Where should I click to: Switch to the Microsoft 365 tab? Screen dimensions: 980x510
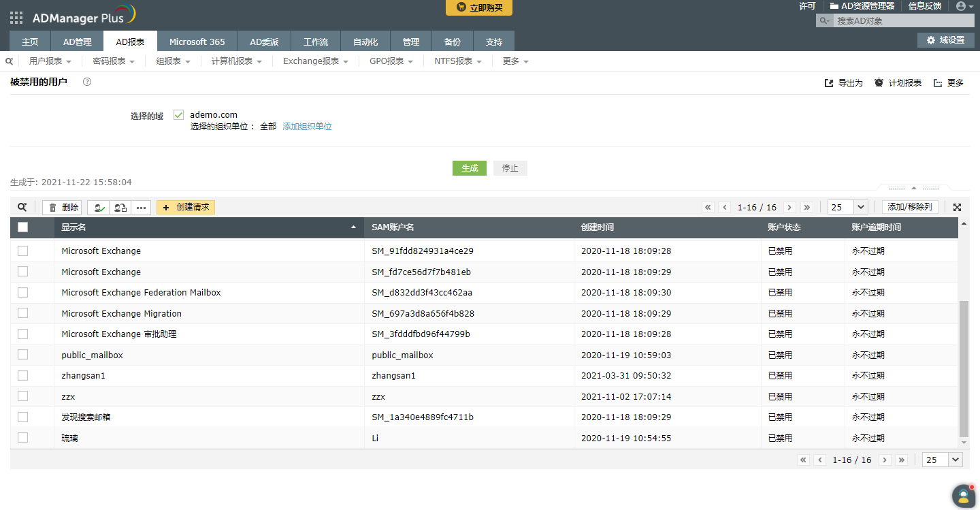[197, 42]
